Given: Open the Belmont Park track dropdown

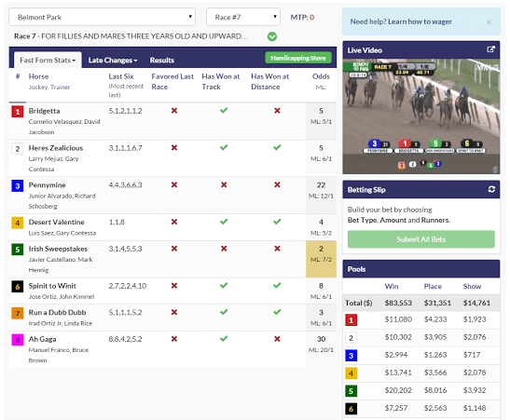Looking at the screenshot, I should tap(103, 17).
